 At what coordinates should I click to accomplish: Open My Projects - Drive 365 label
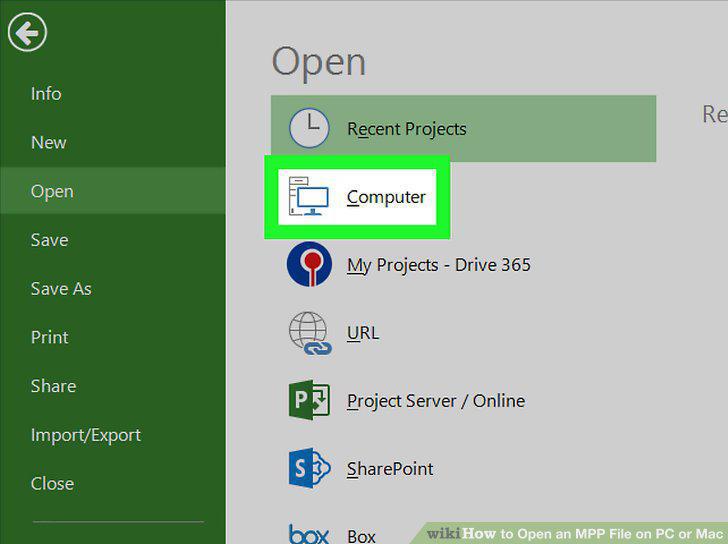[x=439, y=266]
